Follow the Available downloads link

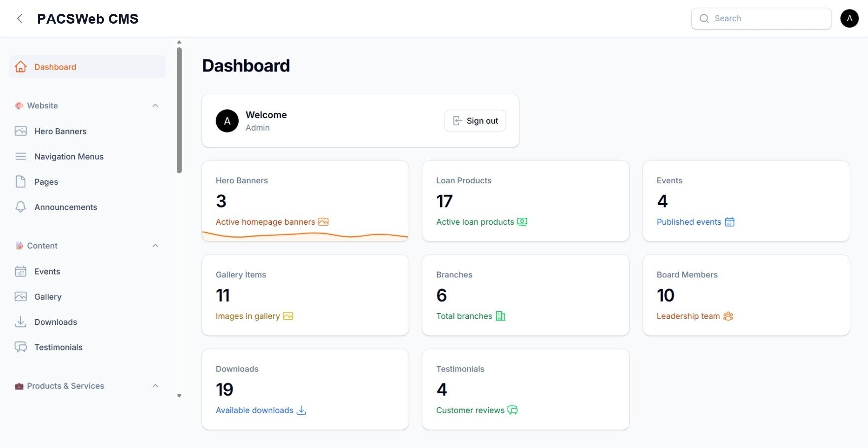(x=255, y=410)
